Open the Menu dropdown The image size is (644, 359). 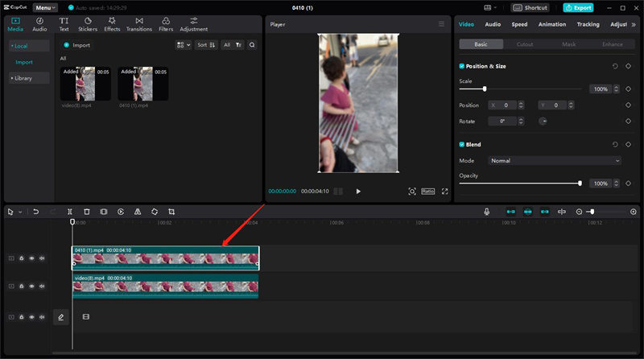point(45,8)
